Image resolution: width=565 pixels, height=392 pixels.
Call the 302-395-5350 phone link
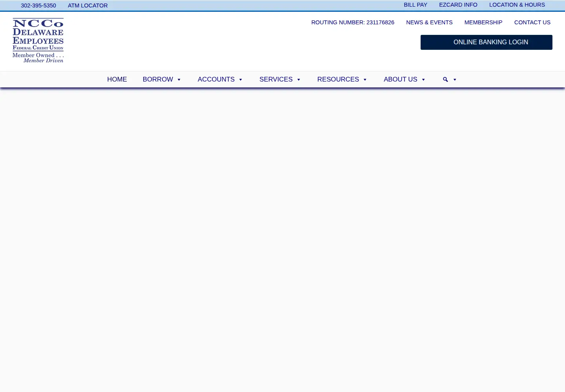click(38, 5)
